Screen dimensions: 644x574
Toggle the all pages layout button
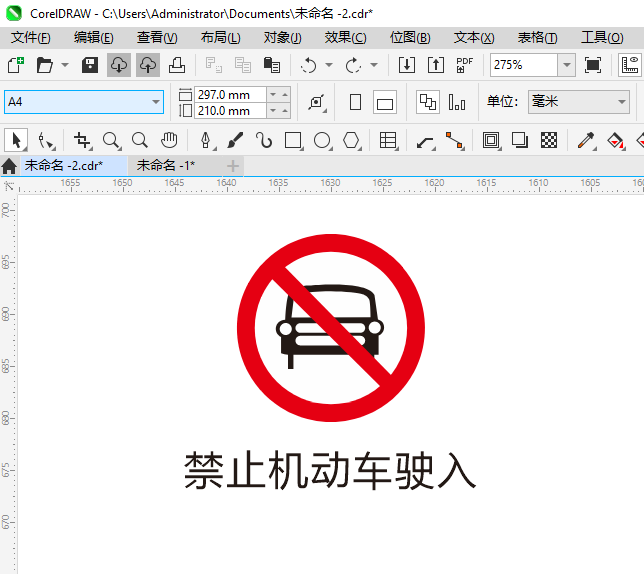pos(428,102)
